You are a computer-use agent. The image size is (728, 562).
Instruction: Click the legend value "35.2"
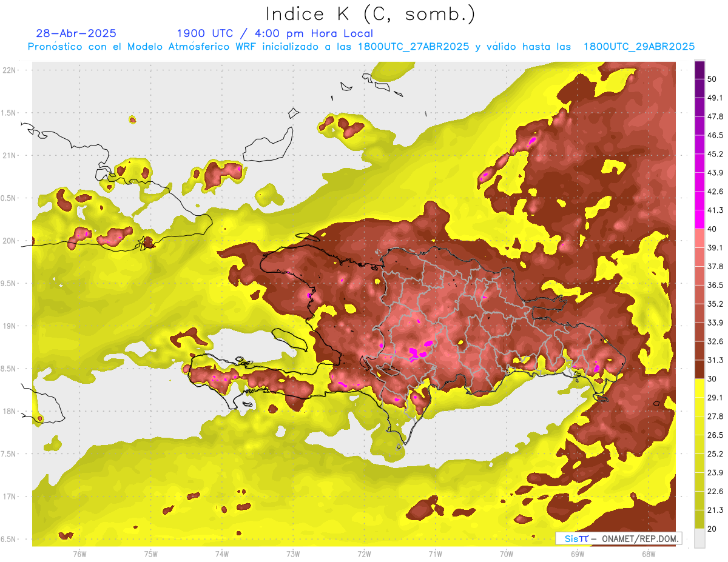point(715,304)
